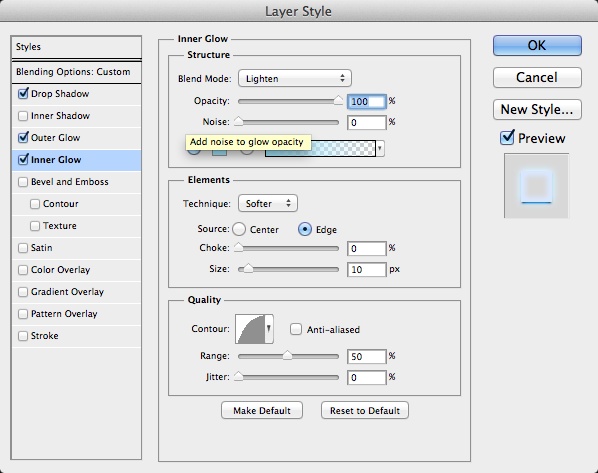Viewport: 598px width, 473px height.
Task: Open the Blend Mode dropdown
Action: (295, 78)
